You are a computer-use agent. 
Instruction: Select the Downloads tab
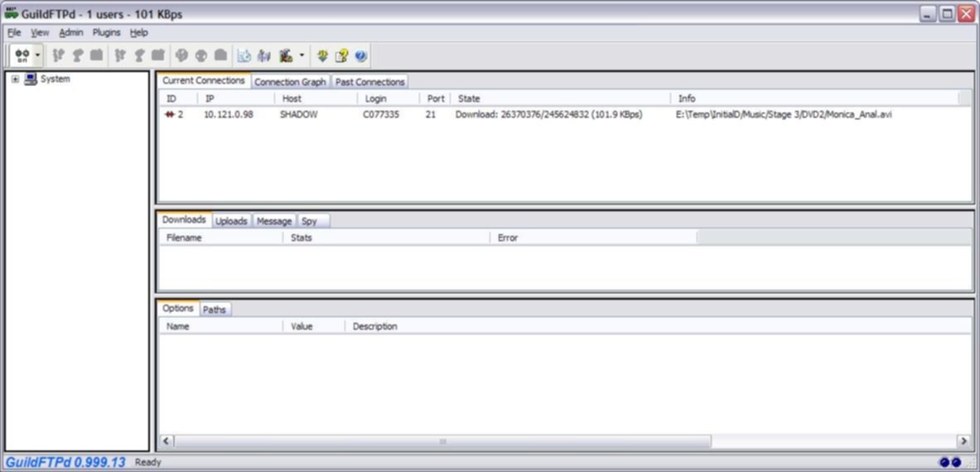click(184, 219)
